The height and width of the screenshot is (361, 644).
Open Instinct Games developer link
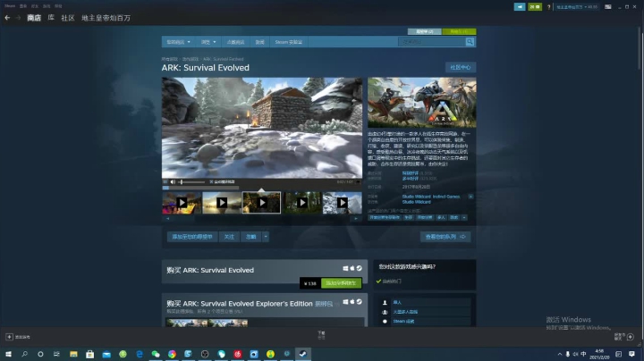pos(446,197)
